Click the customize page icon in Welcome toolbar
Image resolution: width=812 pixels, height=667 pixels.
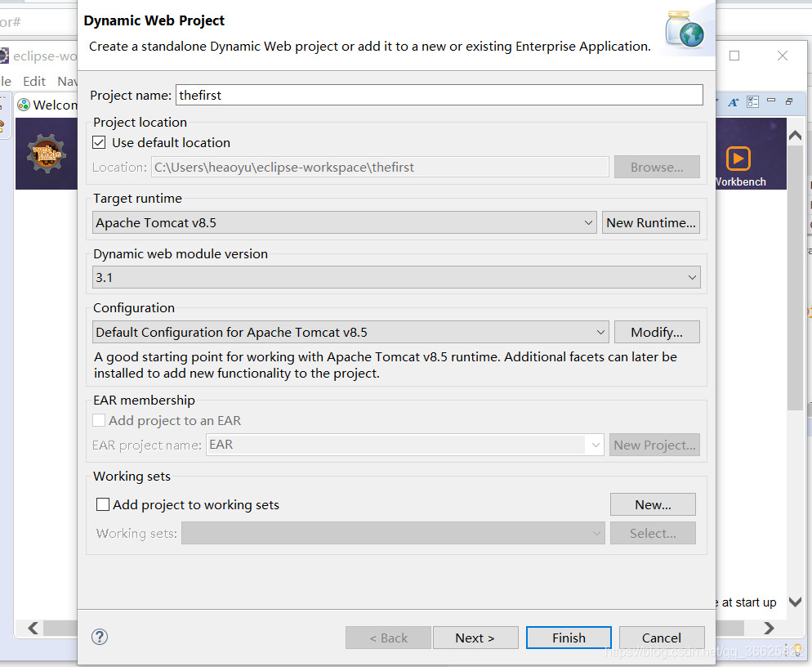(752, 101)
